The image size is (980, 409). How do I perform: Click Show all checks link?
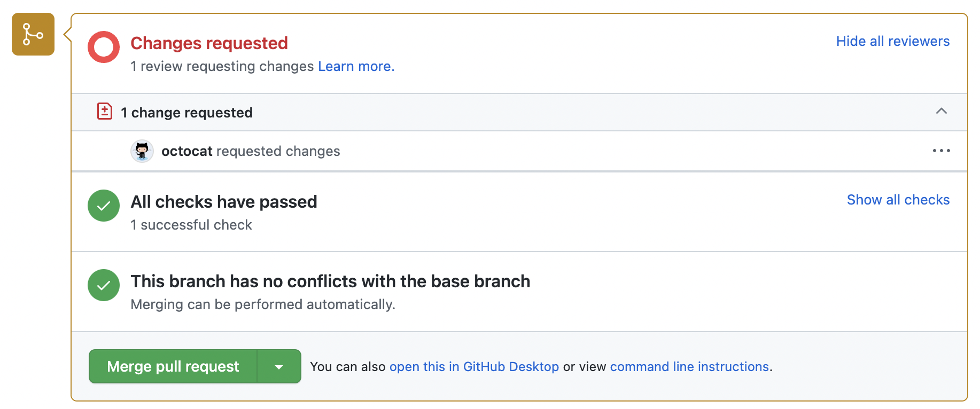coord(898,200)
